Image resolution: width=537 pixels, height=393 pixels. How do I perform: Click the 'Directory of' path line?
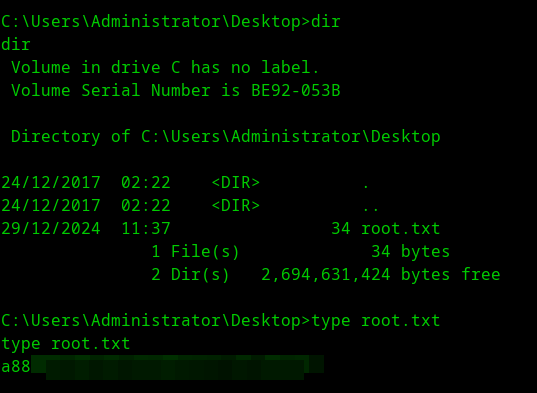(x=226, y=137)
